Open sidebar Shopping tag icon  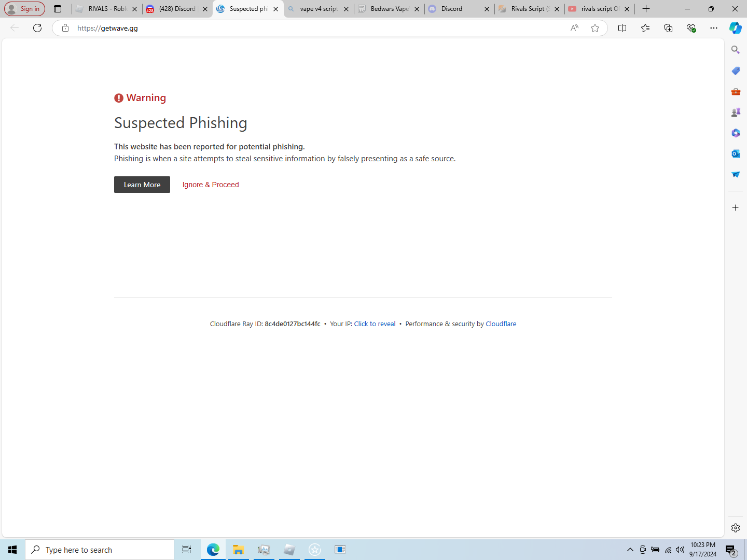(x=736, y=71)
